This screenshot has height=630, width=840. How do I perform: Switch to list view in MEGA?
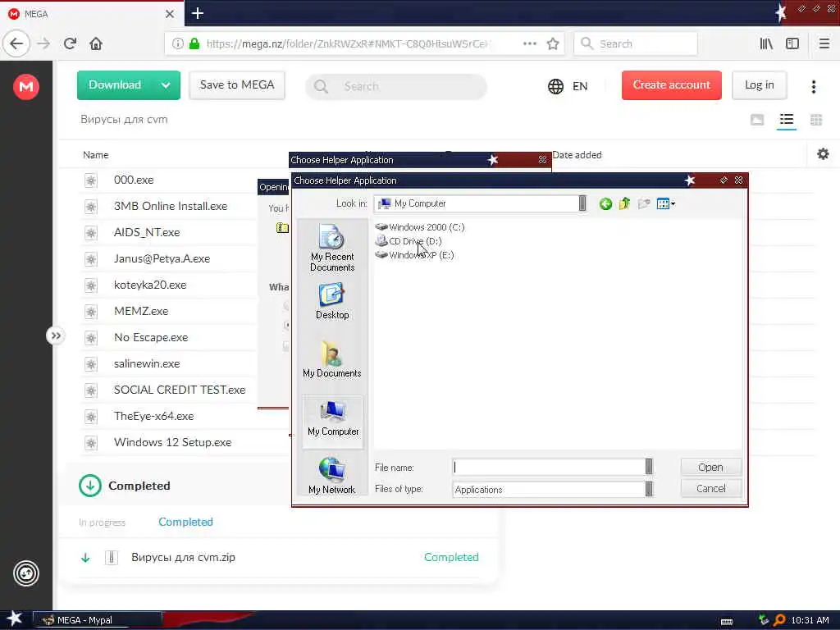coord(787,120)
